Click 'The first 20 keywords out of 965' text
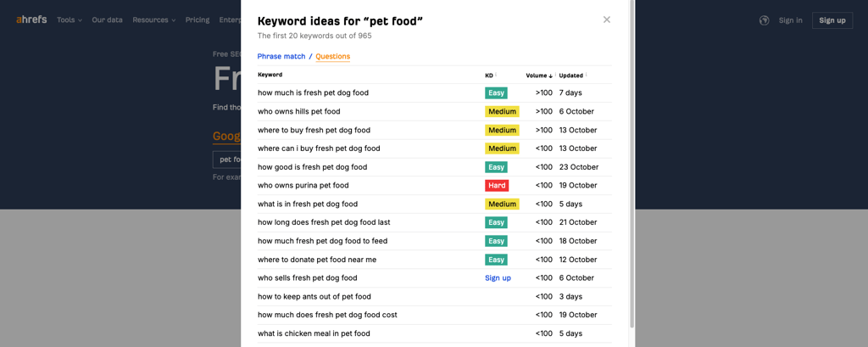868x347 pixels. [x=314, y=36]
